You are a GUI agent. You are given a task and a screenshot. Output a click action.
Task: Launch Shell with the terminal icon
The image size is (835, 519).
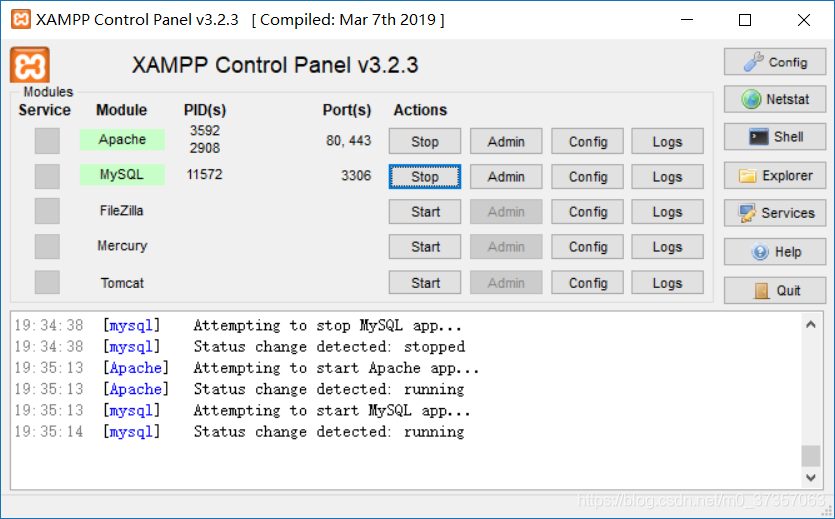point(775,137)
